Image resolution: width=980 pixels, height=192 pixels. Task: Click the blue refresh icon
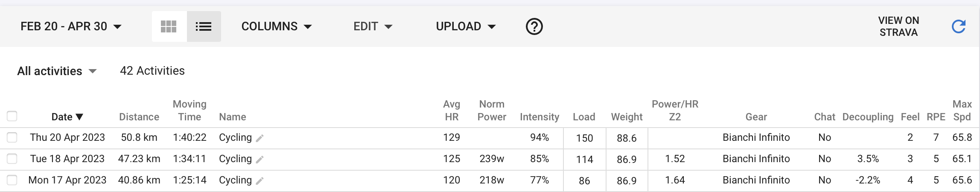958,26
